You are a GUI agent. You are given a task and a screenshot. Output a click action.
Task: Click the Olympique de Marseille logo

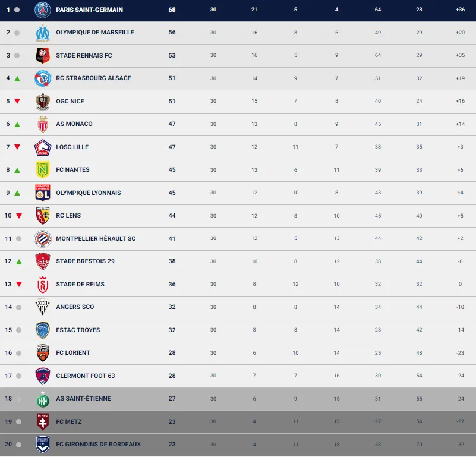point(42,33)
